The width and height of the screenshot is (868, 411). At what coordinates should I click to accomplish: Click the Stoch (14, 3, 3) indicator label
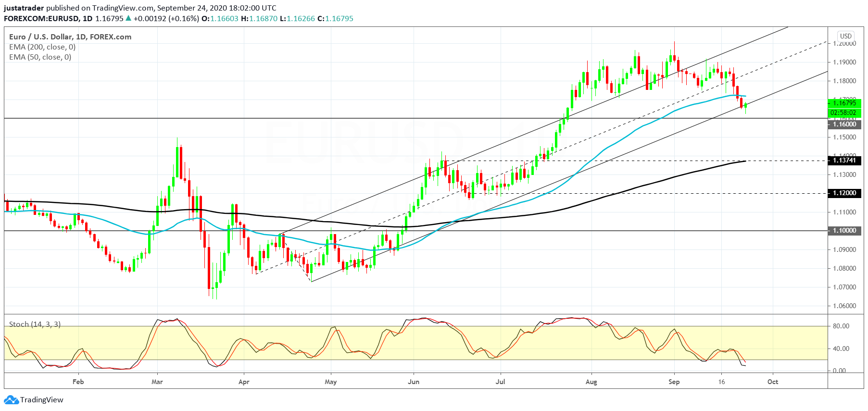pos(35,324)
